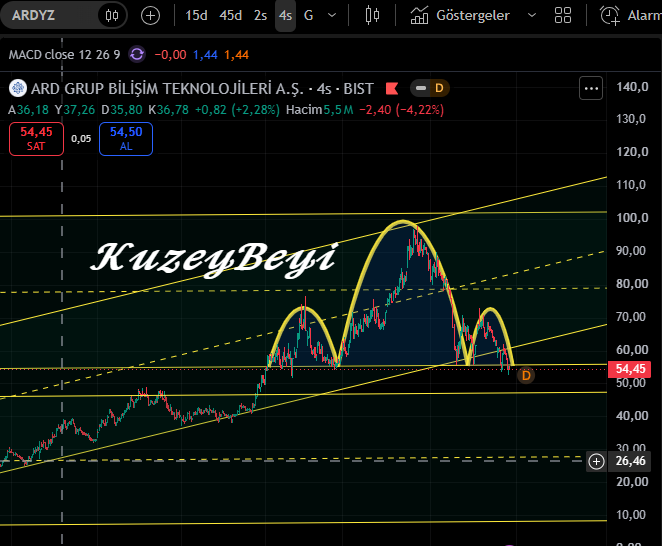662x546 pixels.
Task: Click the plus icon beside 26,46
Action: [596, 462]
